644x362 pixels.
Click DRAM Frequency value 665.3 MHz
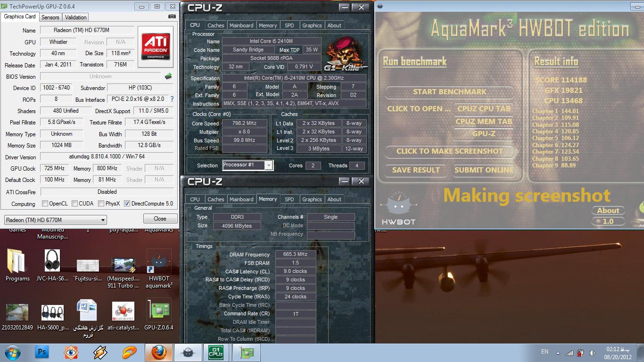pos(296,255)
